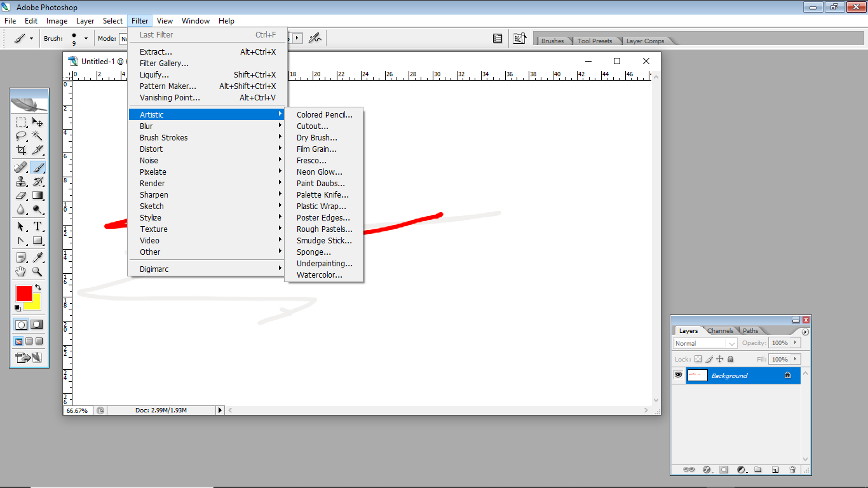The height and width of the screenshot is (488, 868).
Task: Add a layer mask
Action: click(724, 470)
